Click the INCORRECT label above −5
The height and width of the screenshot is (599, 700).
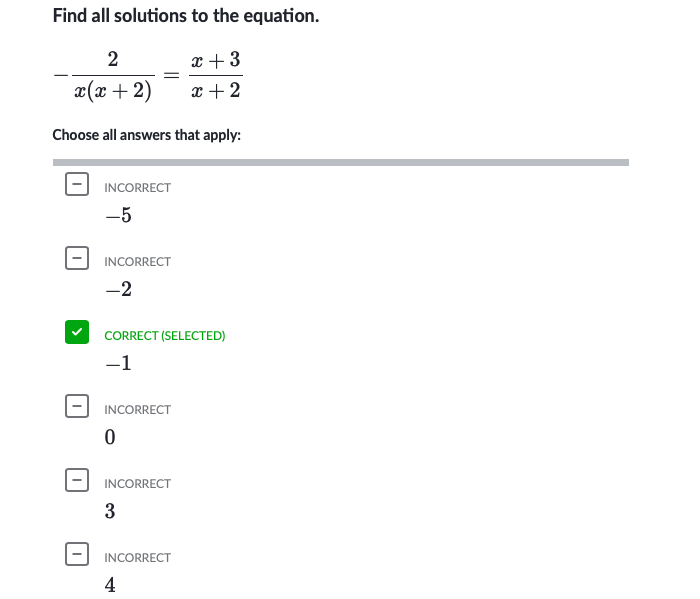[138, 188]
